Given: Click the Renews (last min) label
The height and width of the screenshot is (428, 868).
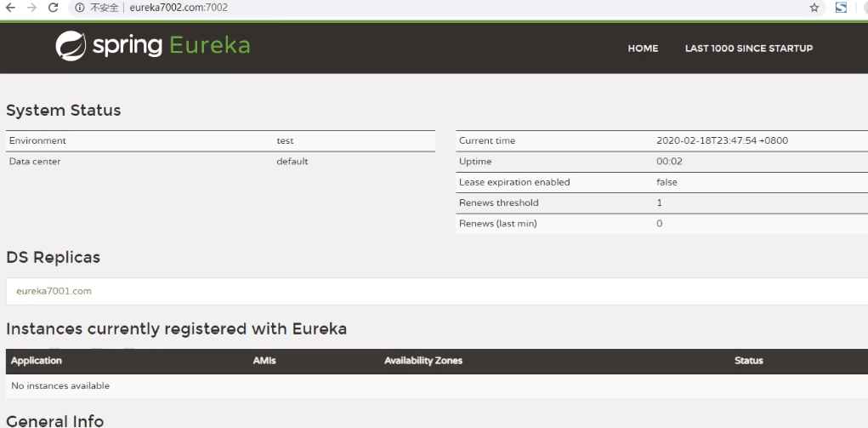Looking at the screenshot, I should (x=497, y=224).
